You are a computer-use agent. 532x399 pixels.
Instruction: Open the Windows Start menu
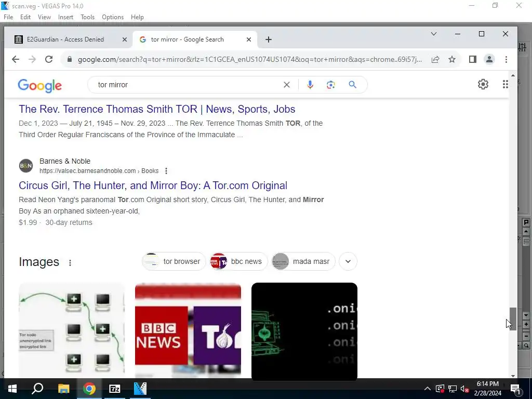pos(12,389)
